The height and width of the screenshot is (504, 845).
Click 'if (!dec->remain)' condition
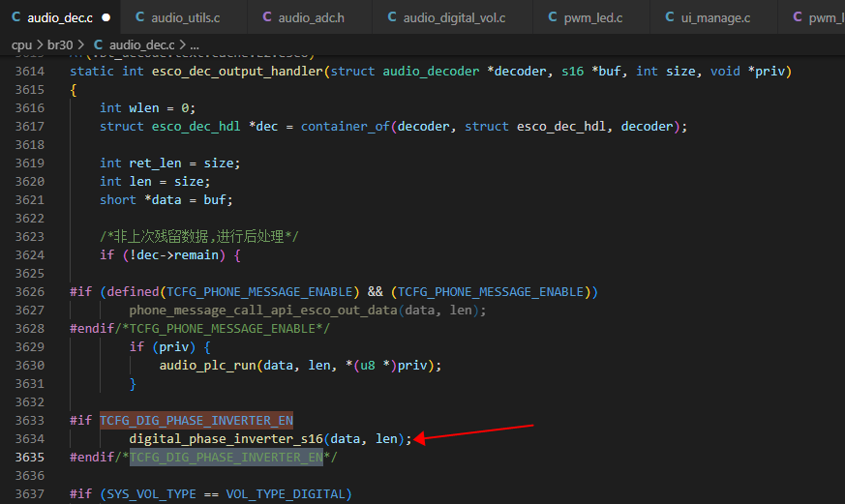coord(163,254)
